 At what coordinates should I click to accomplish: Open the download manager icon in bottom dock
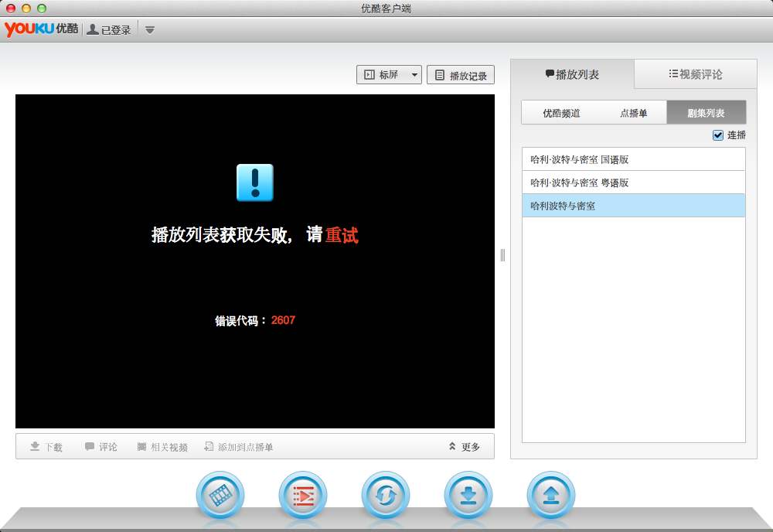click(x=468, y=495)
